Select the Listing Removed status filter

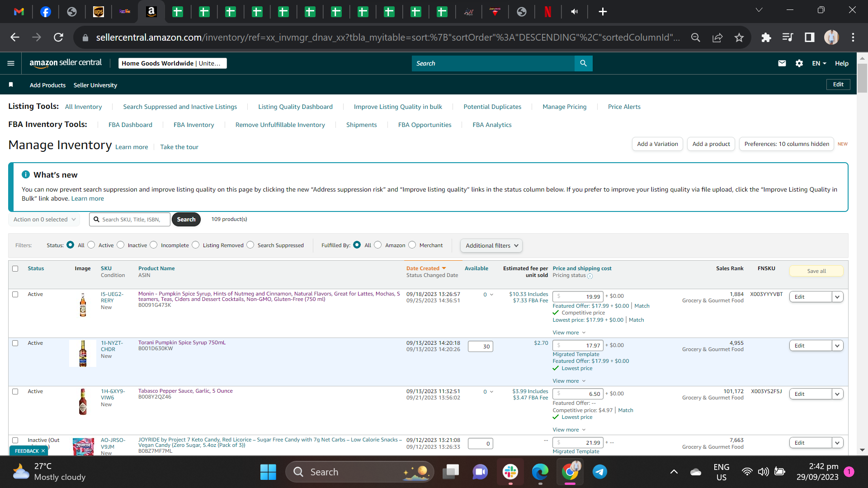(196, 245)
